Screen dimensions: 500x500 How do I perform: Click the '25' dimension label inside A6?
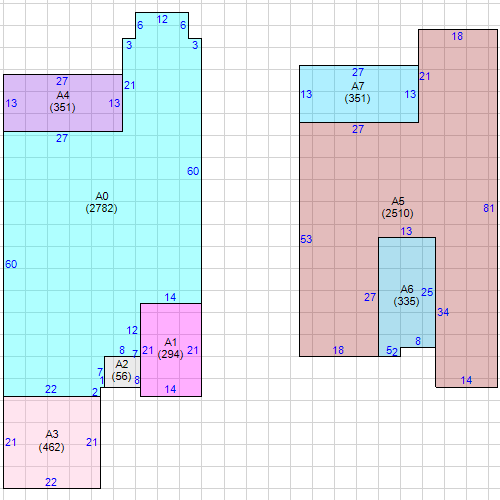[427, 292]
